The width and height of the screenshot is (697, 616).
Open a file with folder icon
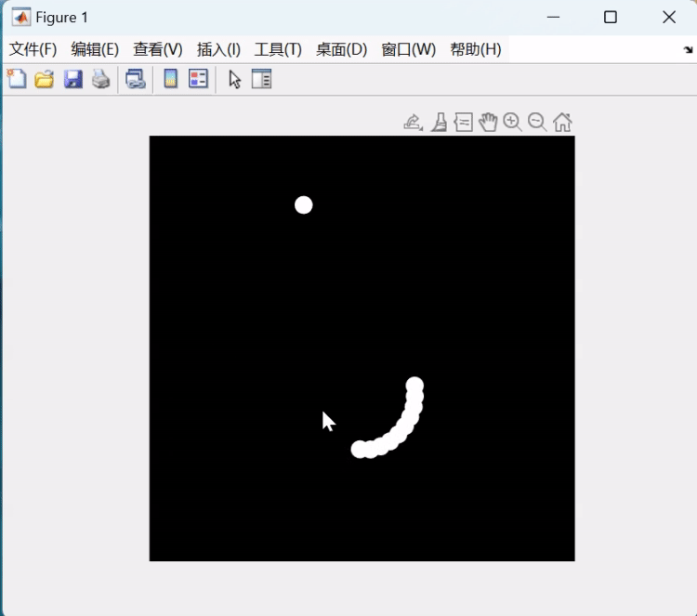pos(45,79)
